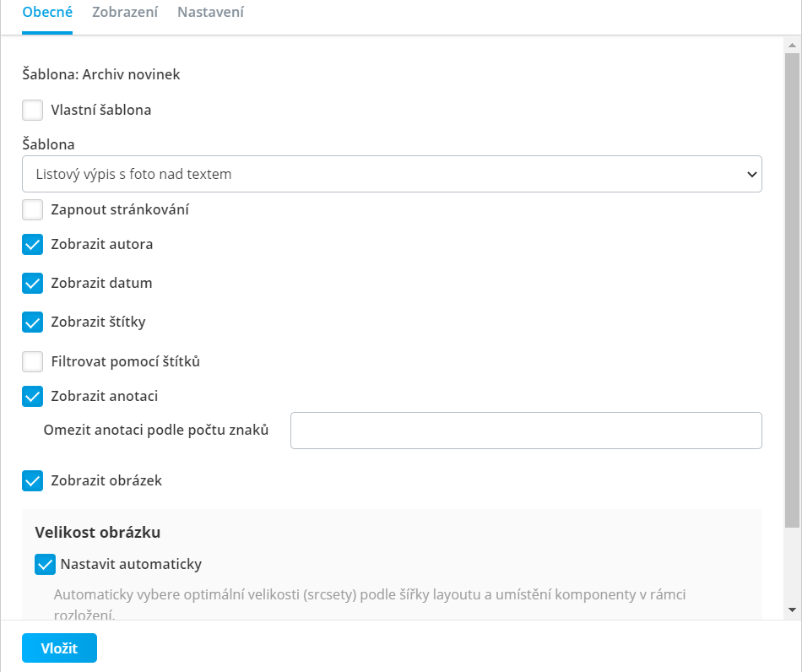The height and width of the screenshot is (672, 802).
Task: Open the Nastavení tab
Action: click(x=210, y=12)
